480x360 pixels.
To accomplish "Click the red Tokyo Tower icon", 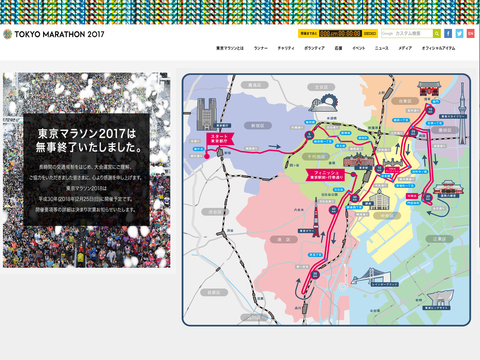I will 316,217.
